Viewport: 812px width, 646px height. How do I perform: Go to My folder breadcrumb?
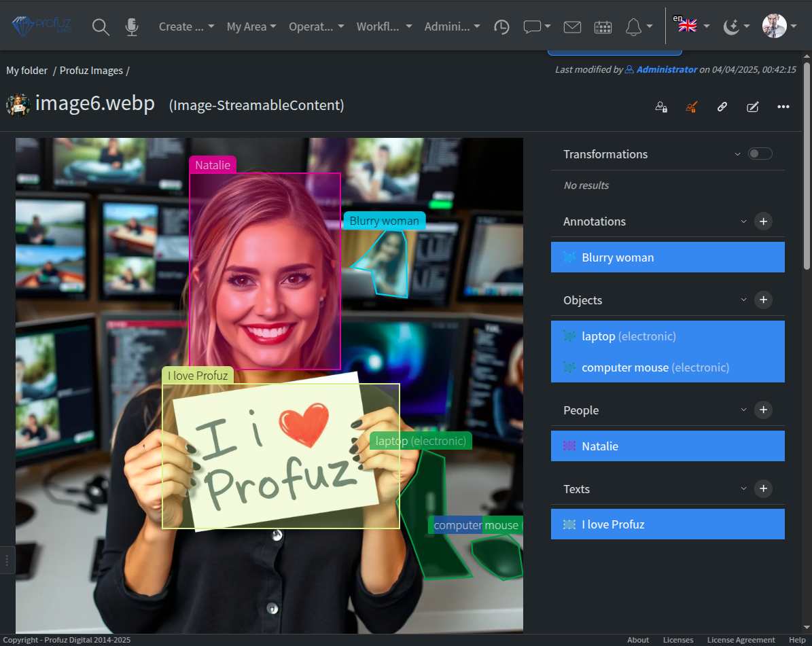point(27,71)
